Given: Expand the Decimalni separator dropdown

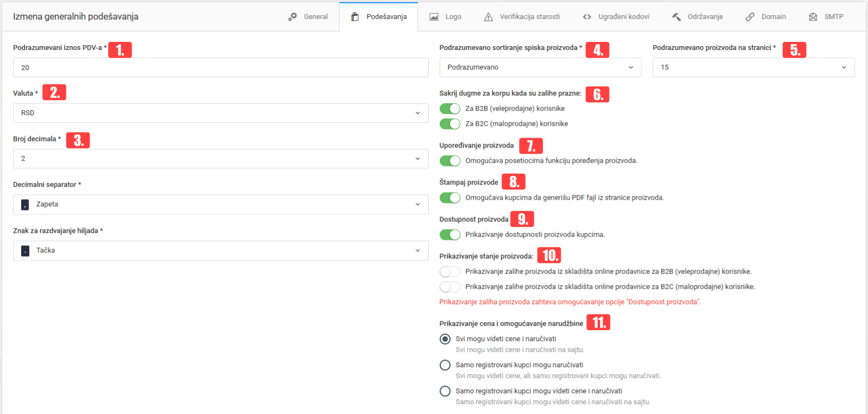Looking at the screenshot, I should [221, 205].
